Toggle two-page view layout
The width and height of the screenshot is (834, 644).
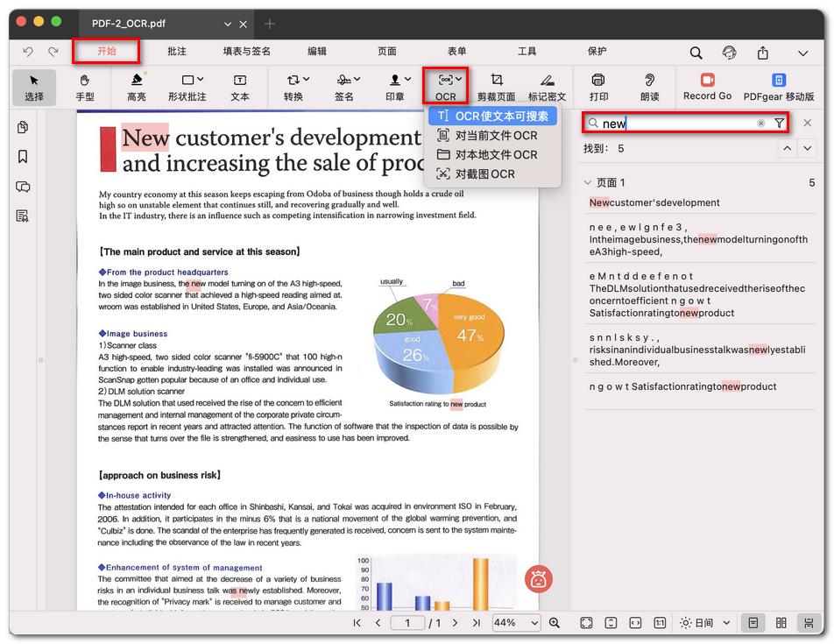click(781, 623)
